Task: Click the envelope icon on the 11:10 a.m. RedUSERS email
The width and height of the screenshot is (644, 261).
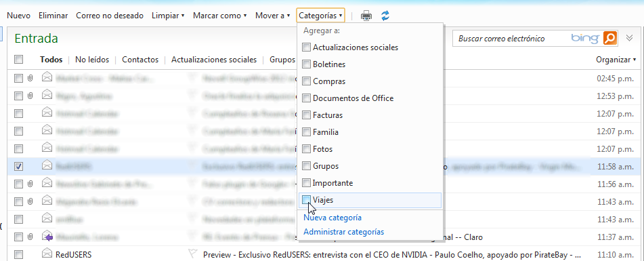Action: (47, 253)
